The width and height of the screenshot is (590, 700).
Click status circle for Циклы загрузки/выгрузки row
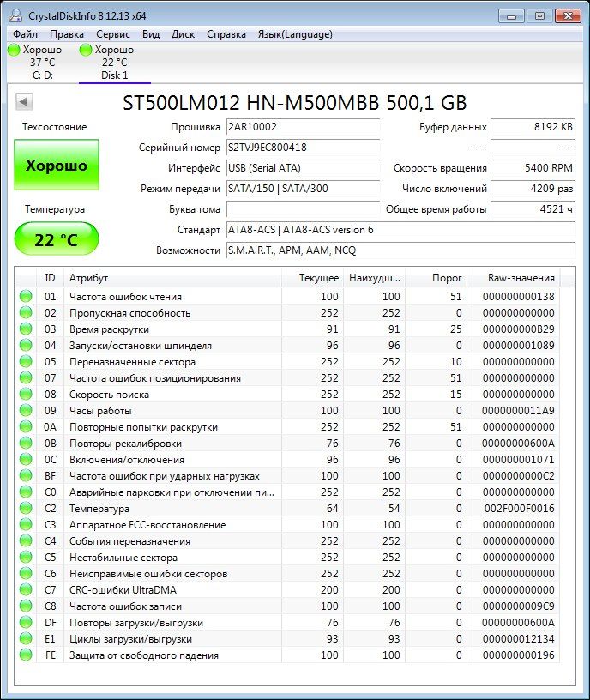click(26, 638)
